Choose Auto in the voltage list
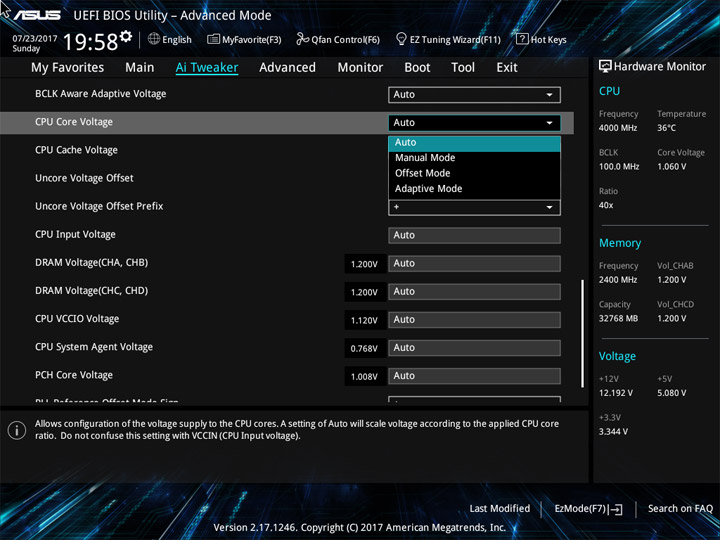This screenshot has width=720, height=540. click(474, 143)
